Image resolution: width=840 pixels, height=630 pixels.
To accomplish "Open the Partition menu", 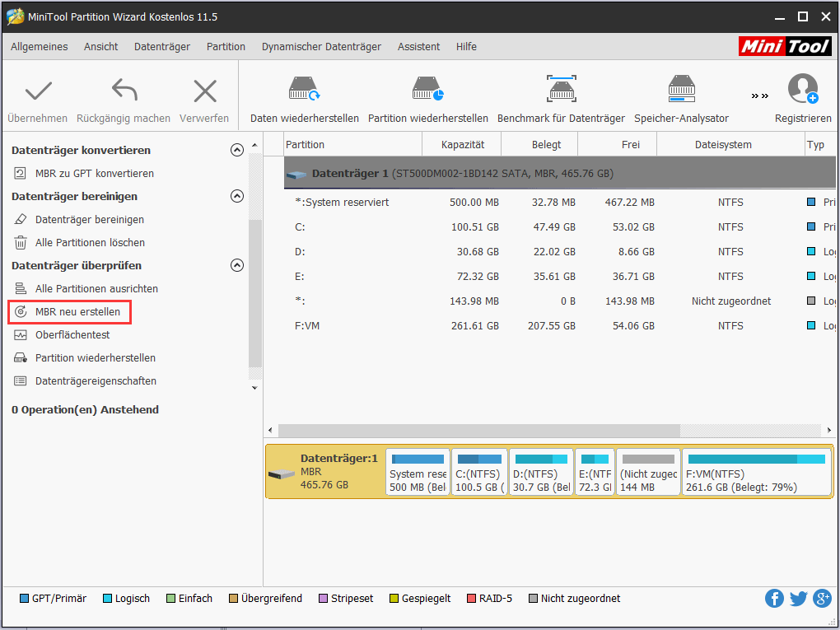I will pos(226,47).
